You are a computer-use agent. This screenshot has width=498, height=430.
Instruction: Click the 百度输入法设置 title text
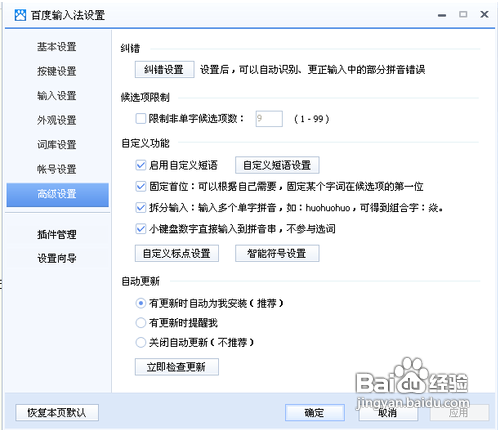[x=68, y=15]
